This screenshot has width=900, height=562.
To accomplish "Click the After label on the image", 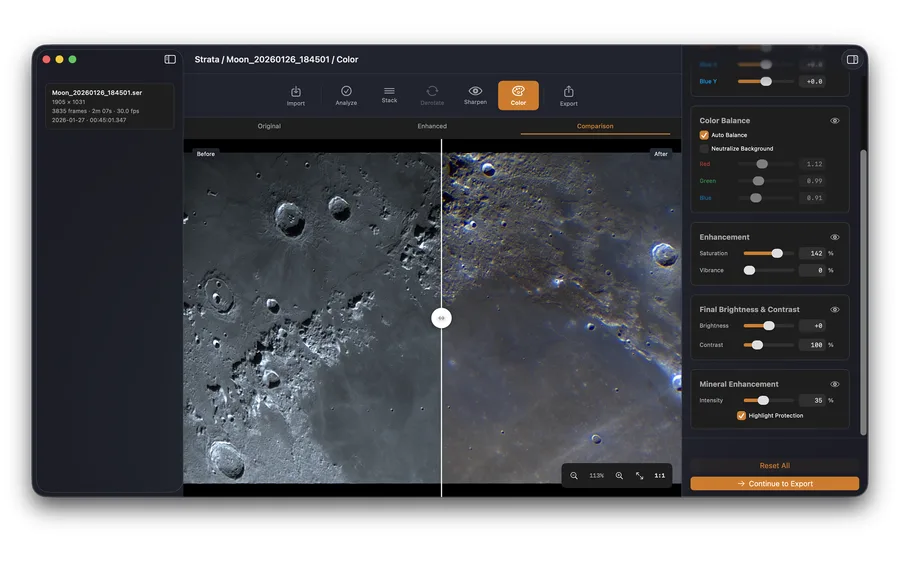I will pyautogui.click(x=661, y=154).
